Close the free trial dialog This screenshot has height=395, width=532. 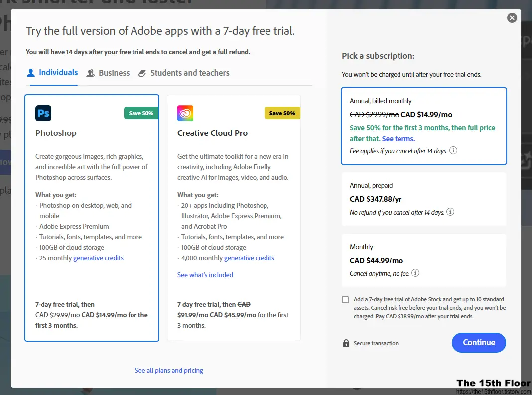pyautogui.click(x=512, y=18)
